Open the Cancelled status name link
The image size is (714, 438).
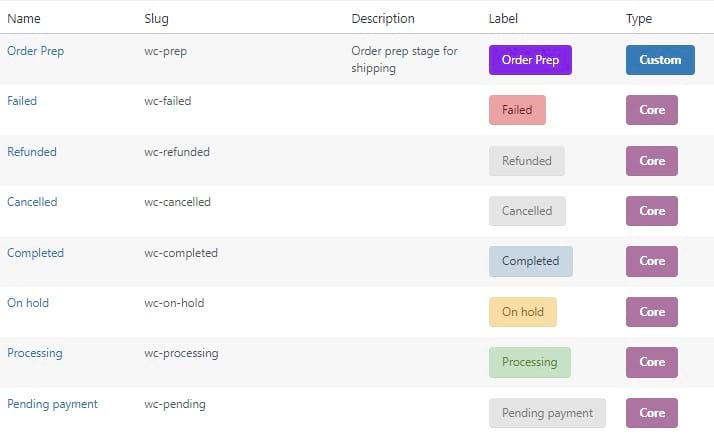tap(32, 202)
